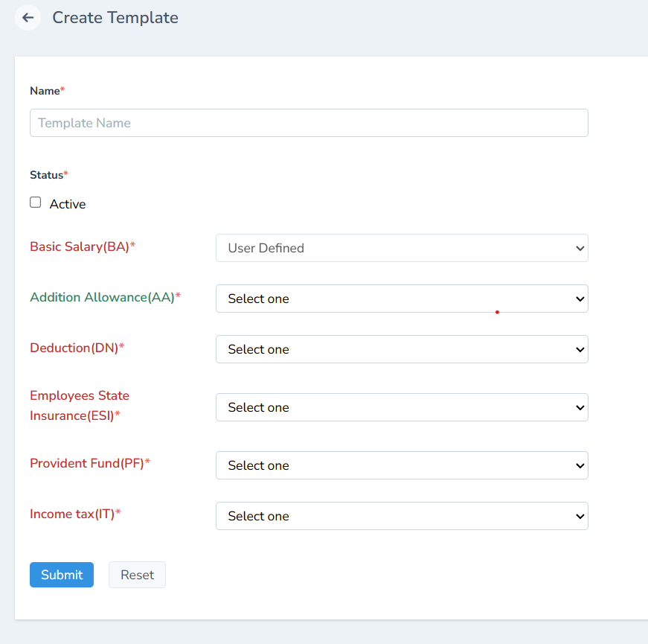Click the Create Template heading

pyautogui.click(x=115, y=17)
